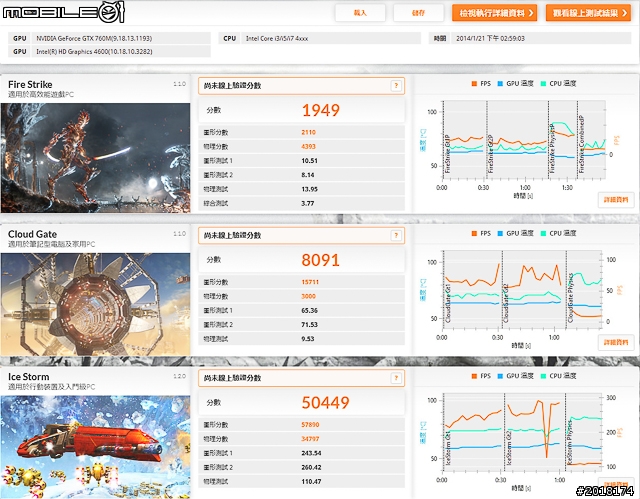Click the Fire Strike 詳細資料 button
640x499 pixels.
616,200
